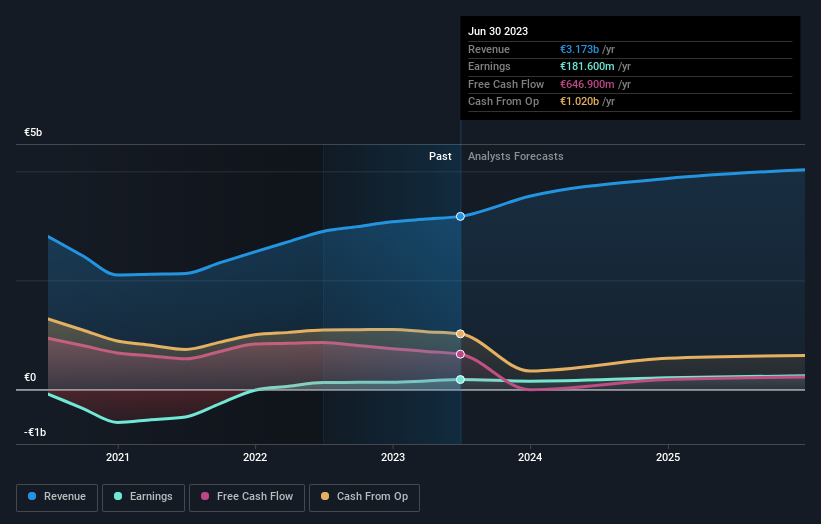Click the blue Revenue data point marker
Viewport: 821px width, 524px height.
coord(460,216)
